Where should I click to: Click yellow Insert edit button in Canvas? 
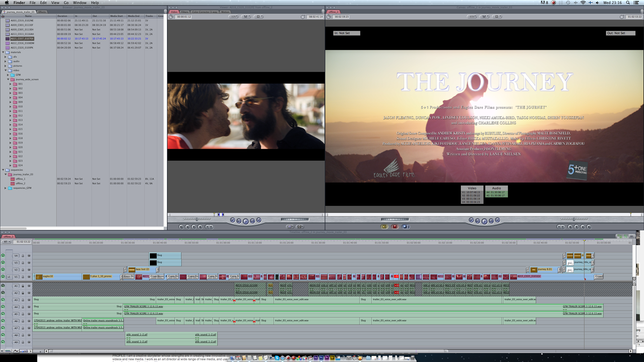tap(384, 227)
